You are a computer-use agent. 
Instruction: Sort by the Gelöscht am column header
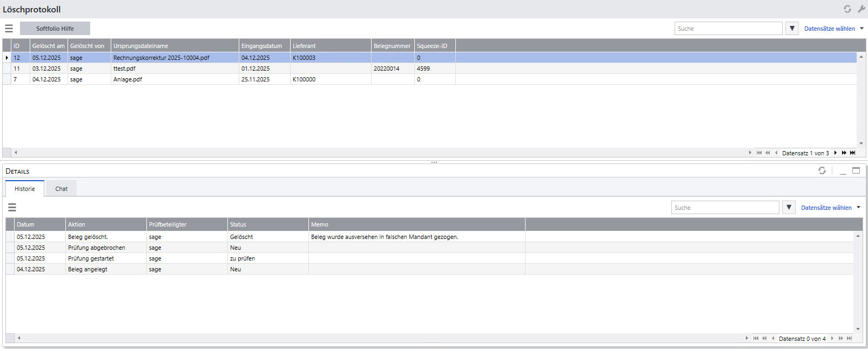[48, 46]
